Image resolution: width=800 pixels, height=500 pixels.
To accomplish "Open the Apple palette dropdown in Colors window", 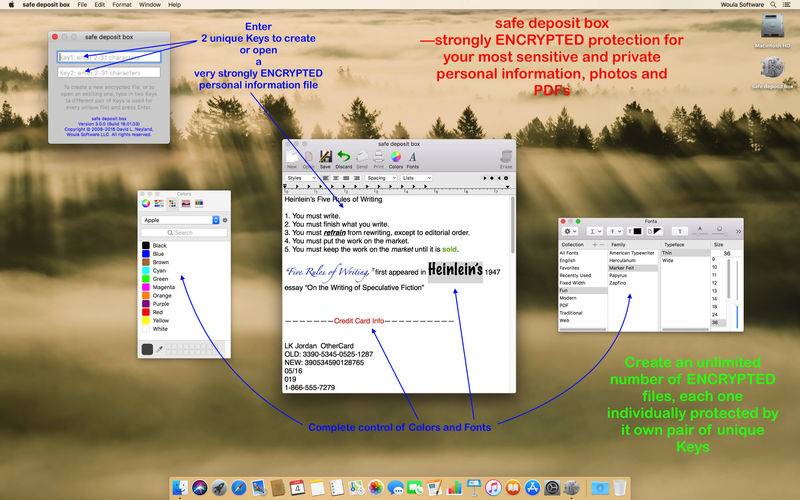I will (181, 220).
